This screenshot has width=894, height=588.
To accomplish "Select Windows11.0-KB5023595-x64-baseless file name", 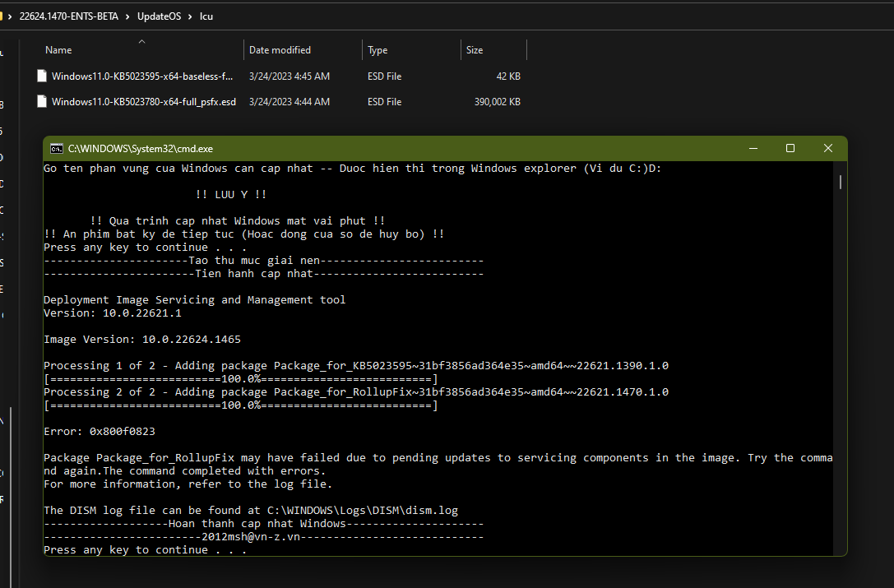I will tap(142, 76).
